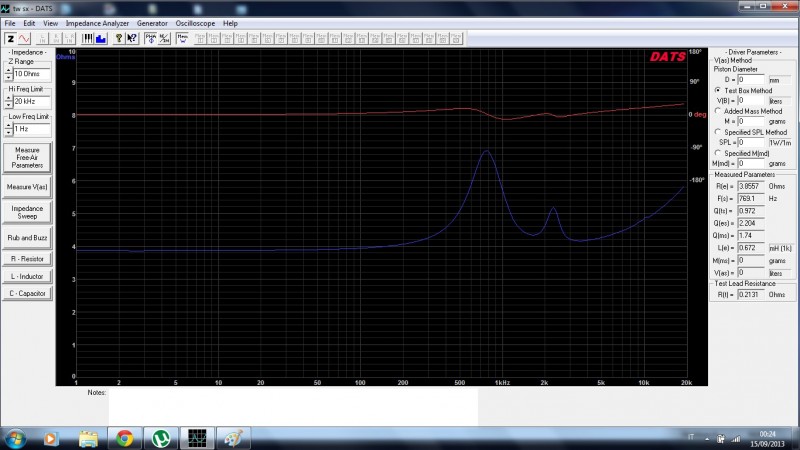Click the F(s) value 769.1 field

751,198
